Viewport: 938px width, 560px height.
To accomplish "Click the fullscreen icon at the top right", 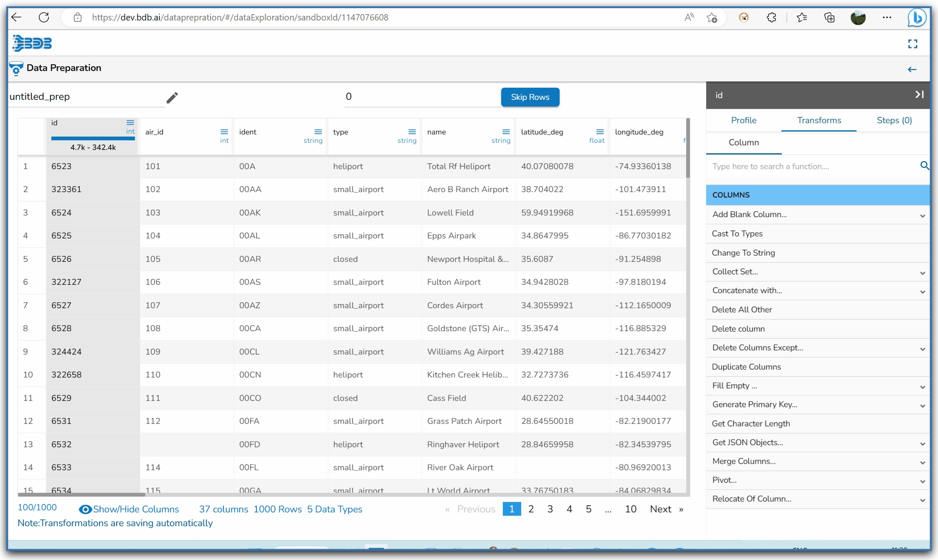I will pos(913,44).
